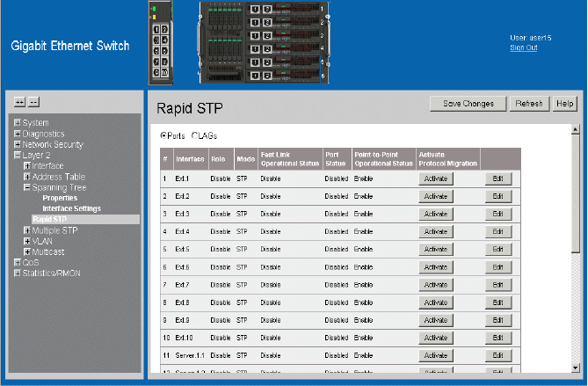Click the Interface column header
The width and height of the screenshot is (588, 386).
[190, 159]
